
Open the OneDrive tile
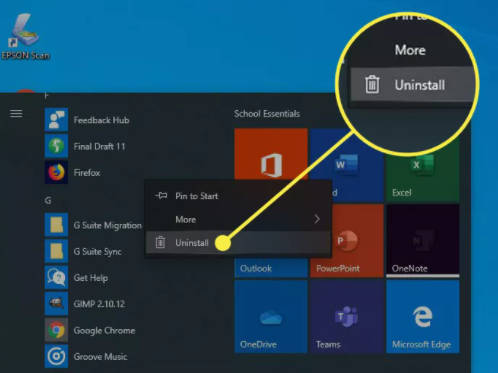[x=271, y=317]
